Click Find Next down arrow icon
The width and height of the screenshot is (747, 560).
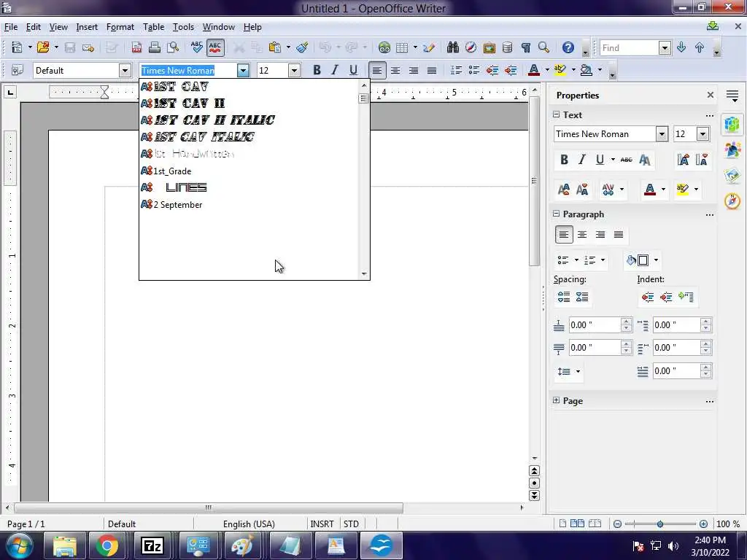[x=681, y=47]
